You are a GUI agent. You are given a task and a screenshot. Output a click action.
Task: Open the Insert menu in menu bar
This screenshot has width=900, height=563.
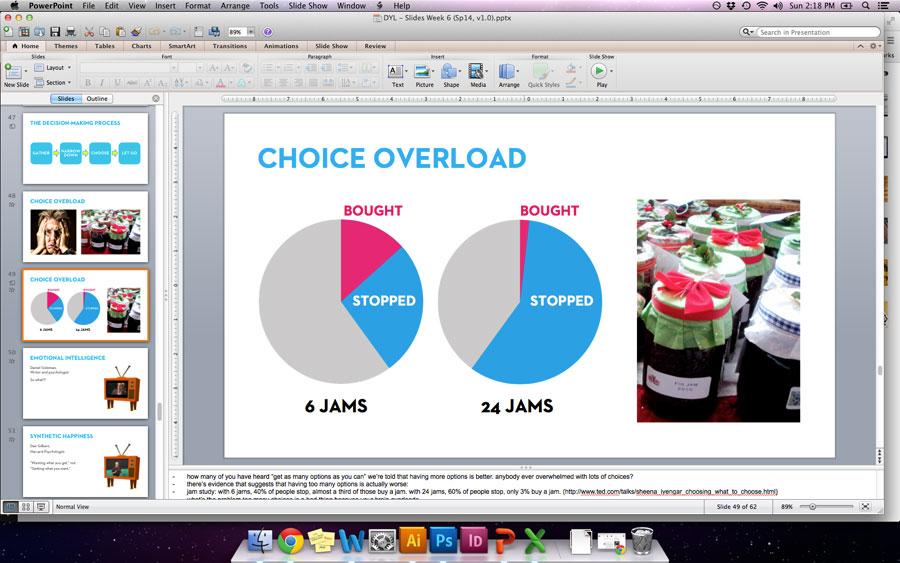(165, 6)
